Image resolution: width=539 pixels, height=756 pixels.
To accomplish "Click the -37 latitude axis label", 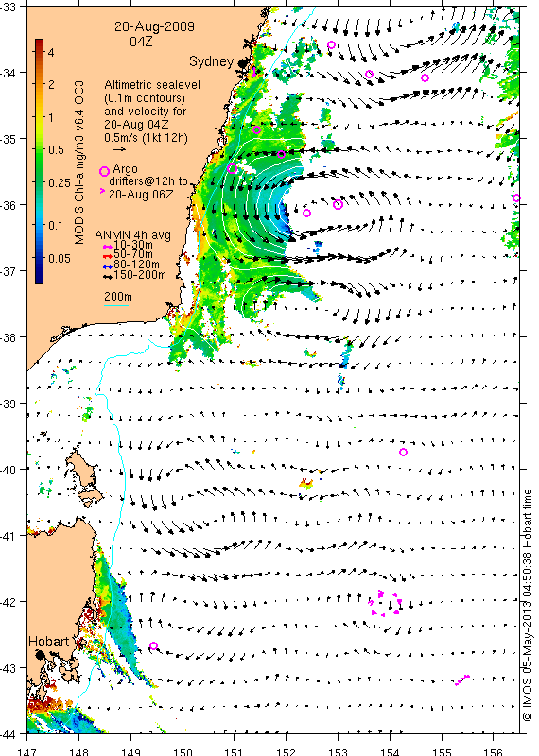I will click(x=9, y=271).
